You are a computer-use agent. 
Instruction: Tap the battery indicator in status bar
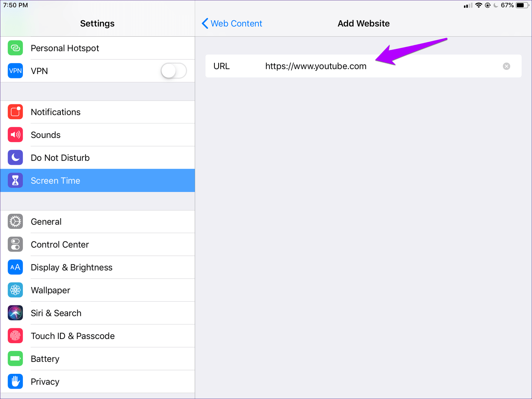522,5
